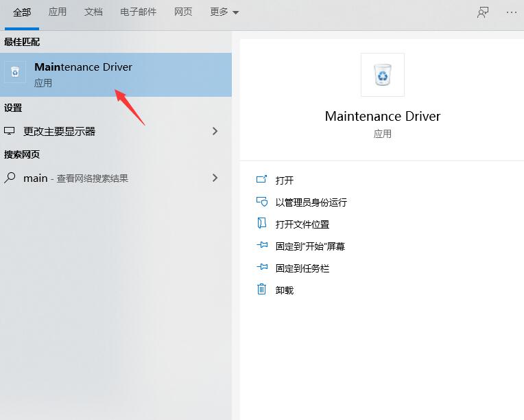
Task: Open main 查看网络搜索结果 web result
Action: (x=75, y=178)
